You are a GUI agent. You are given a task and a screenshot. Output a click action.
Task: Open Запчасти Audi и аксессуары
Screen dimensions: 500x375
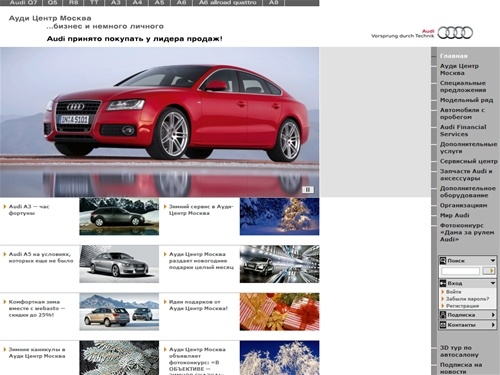(x=466, y=175)
